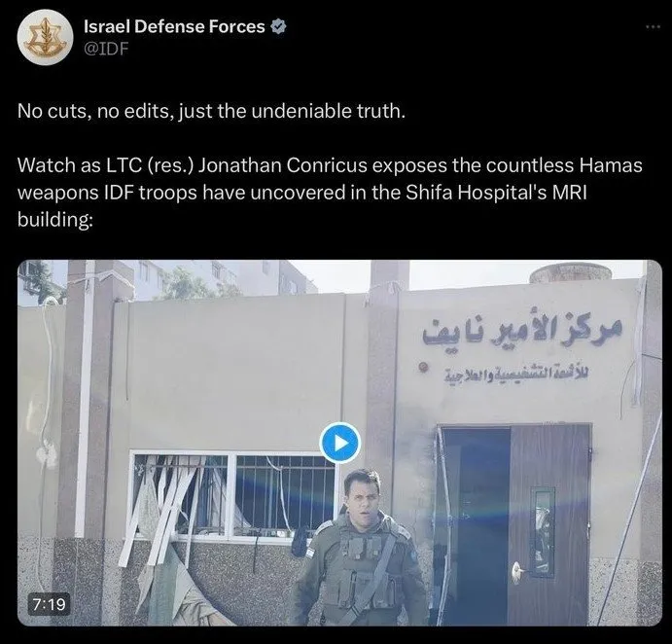The image size is (672, 644).
Task: Click the open dark doorway in the video
Action: coord(476,523)
